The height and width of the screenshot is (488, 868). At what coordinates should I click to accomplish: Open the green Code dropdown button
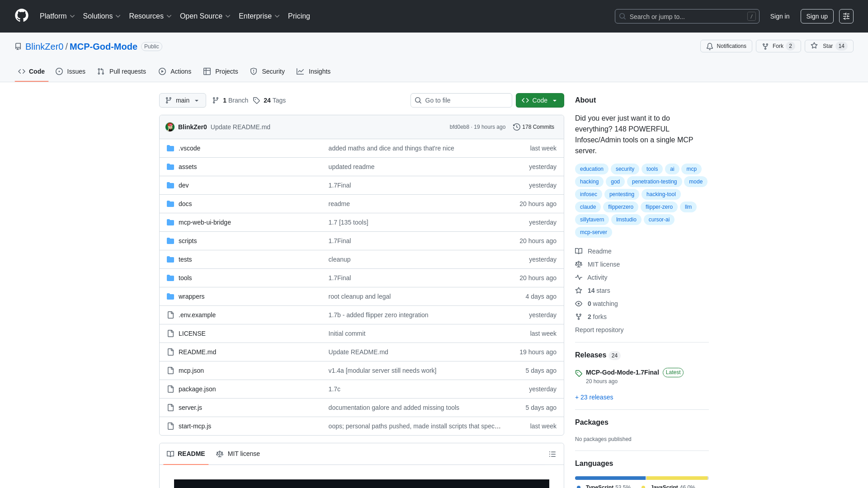click(540, 100)
